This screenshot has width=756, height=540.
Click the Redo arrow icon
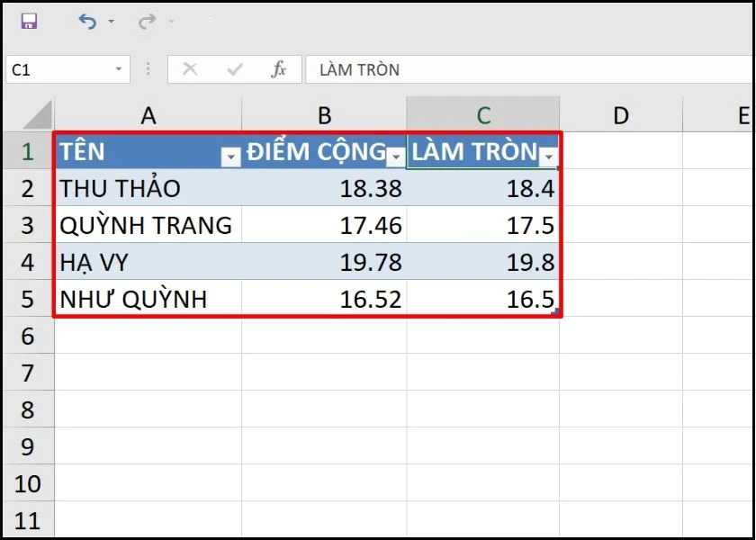point(147,22)
